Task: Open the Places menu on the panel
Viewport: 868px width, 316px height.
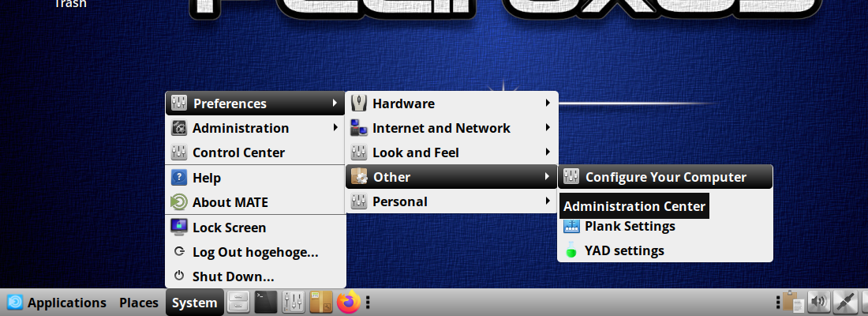Action: [139, 303]
